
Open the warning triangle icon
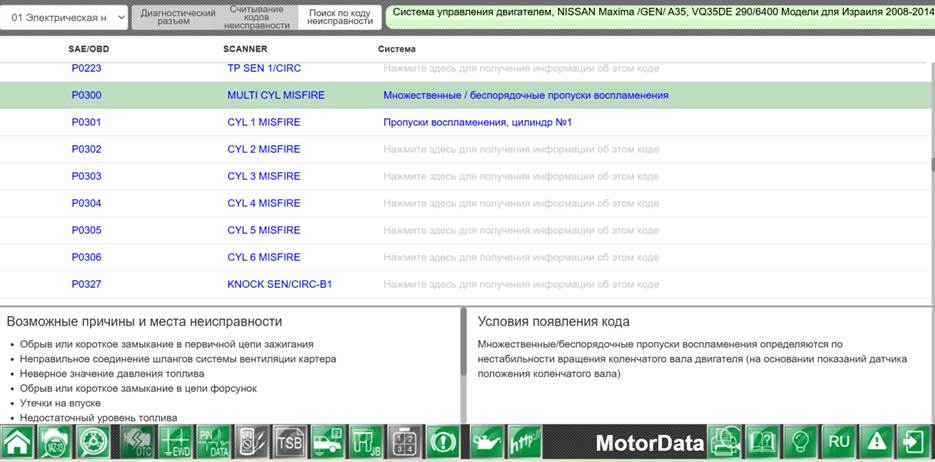coord(877,442)
